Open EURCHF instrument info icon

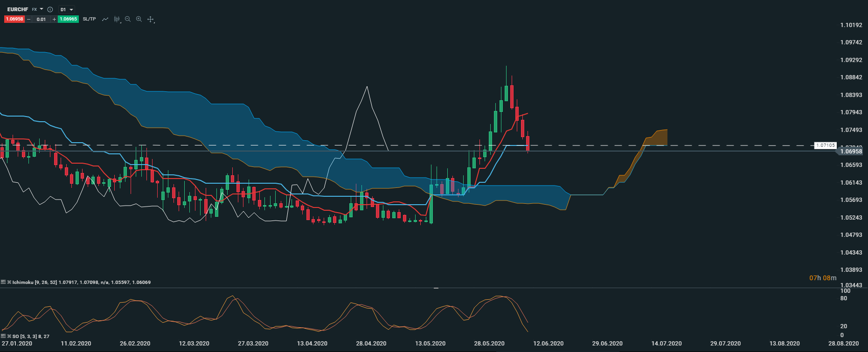pos(50,9)
